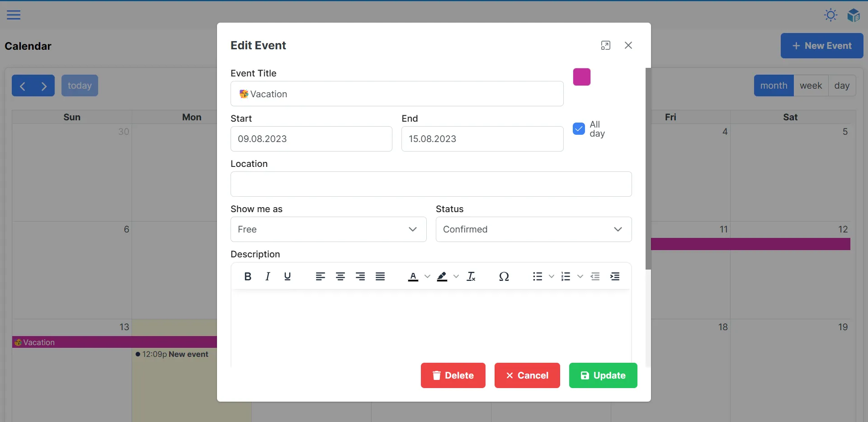The height and width of the screenshot is (422, 868).
Task: Decrease indent in description editor
Action: (595, 276)
